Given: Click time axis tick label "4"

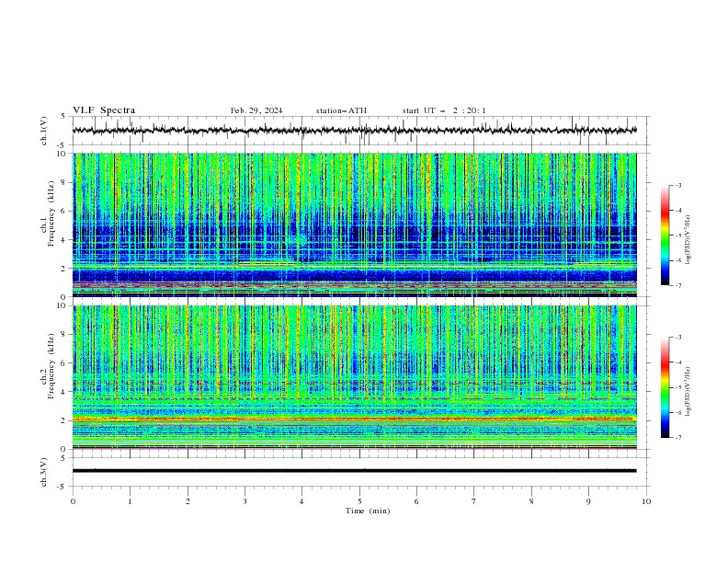Looking at the screenshot, I should tap(302, 501).
